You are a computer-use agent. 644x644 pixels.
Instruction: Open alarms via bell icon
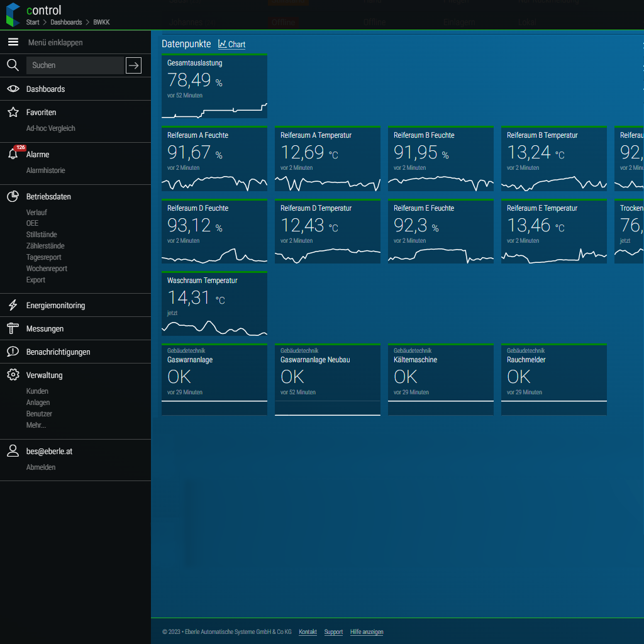point(13,154)
